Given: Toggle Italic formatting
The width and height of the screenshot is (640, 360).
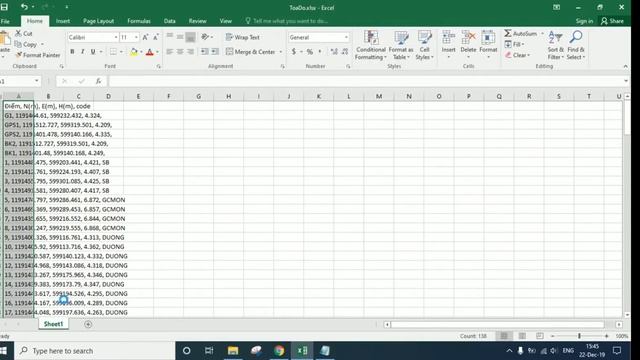Looking at the screenshot, I should pyautogui.click(x=82, y=52).
